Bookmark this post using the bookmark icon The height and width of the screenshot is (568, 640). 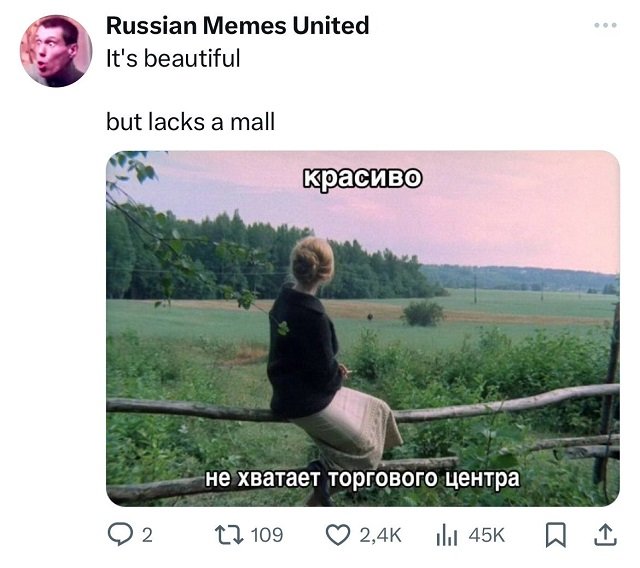pyautogui.click(x=556, y=535)
